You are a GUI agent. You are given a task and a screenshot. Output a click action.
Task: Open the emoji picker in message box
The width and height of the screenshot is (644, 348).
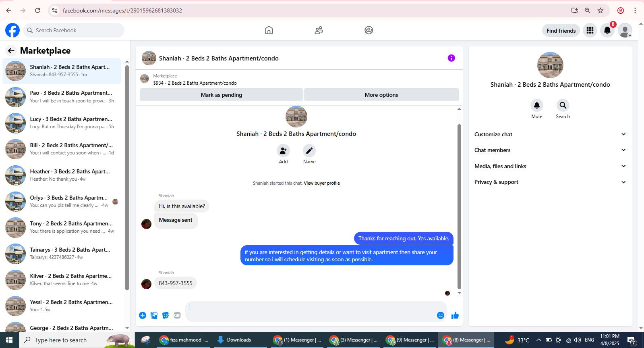click(441, 315)
